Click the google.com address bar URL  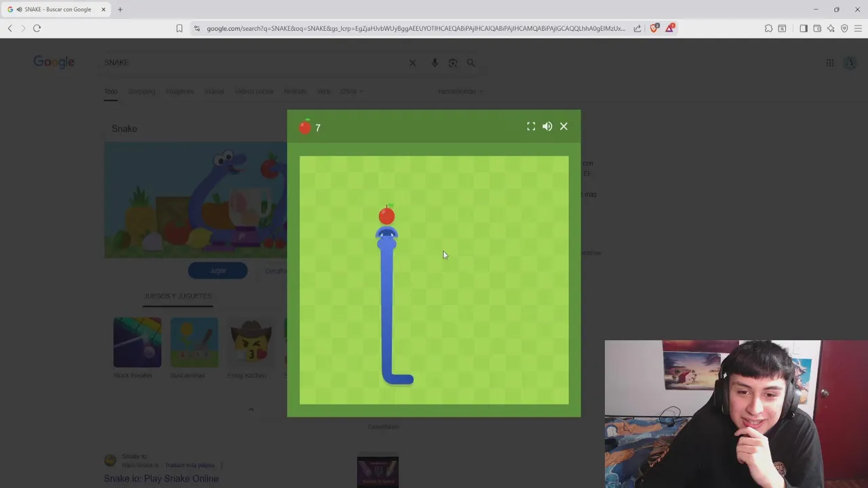tap(416, 28)
